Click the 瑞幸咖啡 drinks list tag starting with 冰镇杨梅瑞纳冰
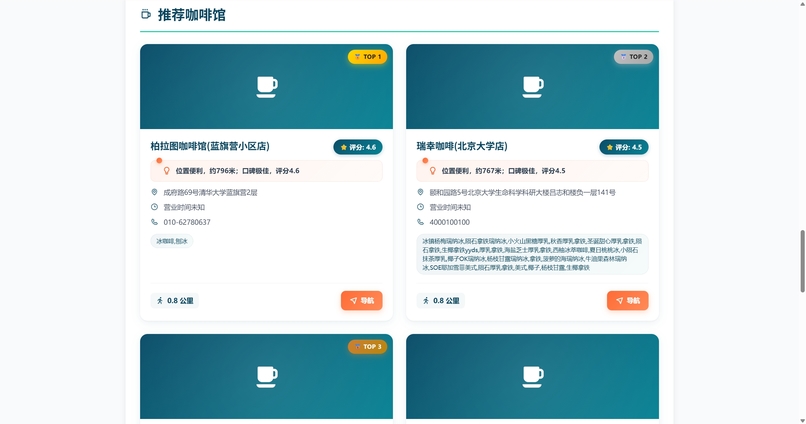Image resolution: width=806 pixels, height=424 pixels. [533, 254]
